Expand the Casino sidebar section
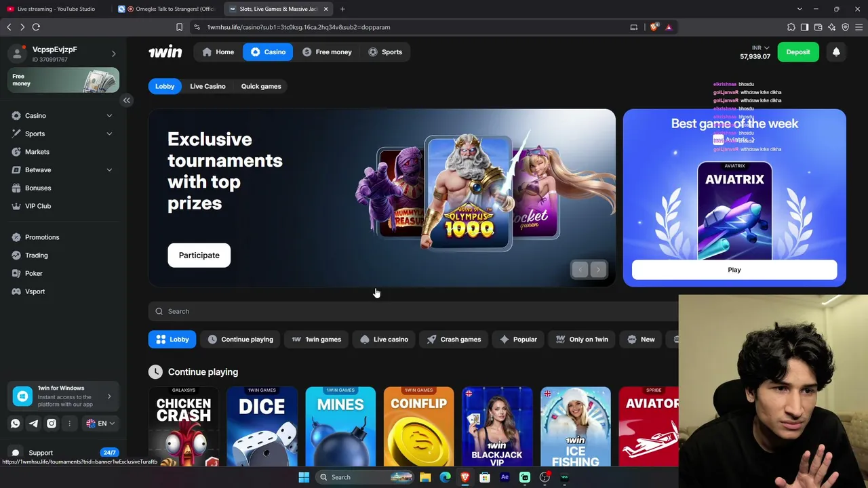The height and width of the screenshot is (488, 868). [x=109, y=116]
